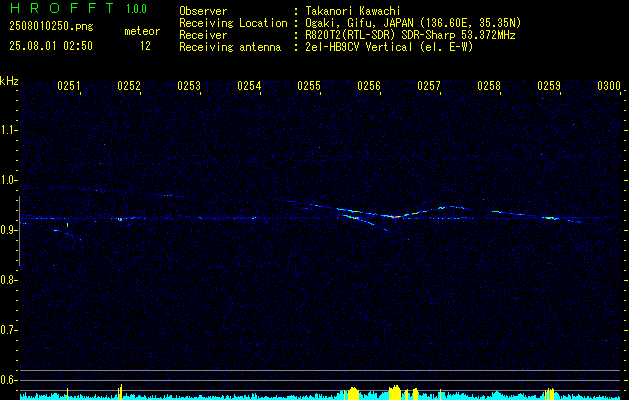629x400 pixels.
Task: Click the yellow detection bar below 0259
Action: pos(550,394)
